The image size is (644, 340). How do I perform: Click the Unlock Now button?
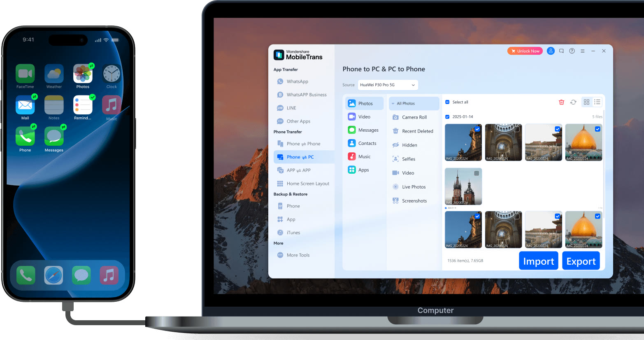coord(525,51)
